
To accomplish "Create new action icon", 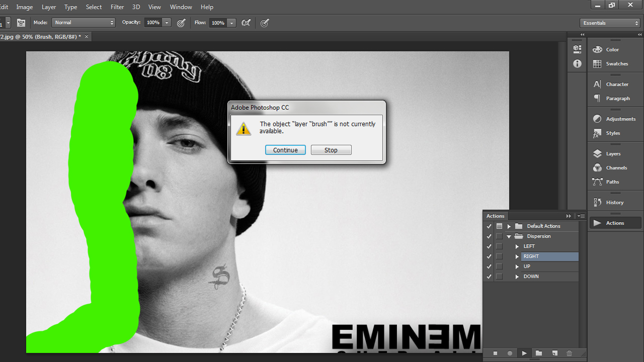I will pyautogui.click(x=554, y=353).
